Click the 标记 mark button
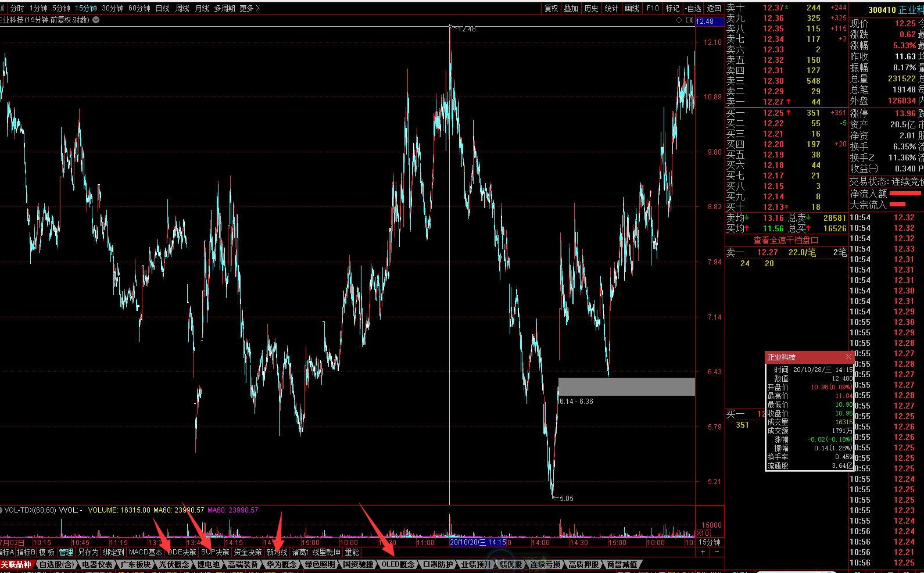 pyautogui.click(x=673, y=8)
